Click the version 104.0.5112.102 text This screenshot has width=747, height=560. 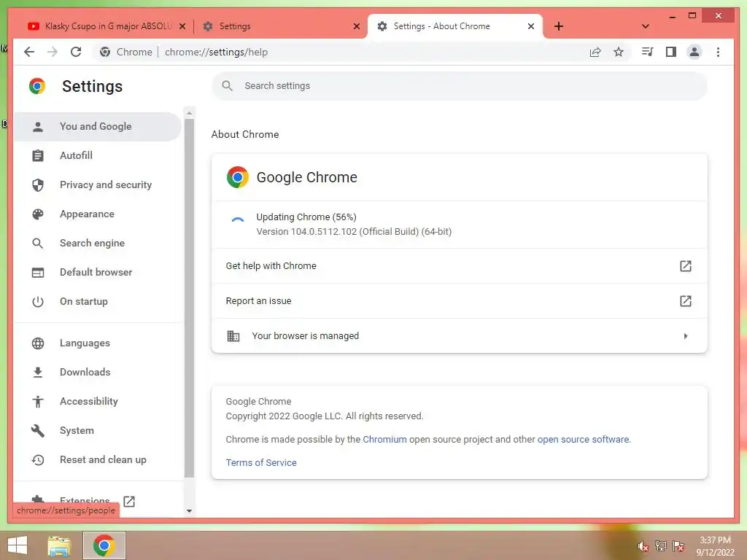click(x=354, y=231)
